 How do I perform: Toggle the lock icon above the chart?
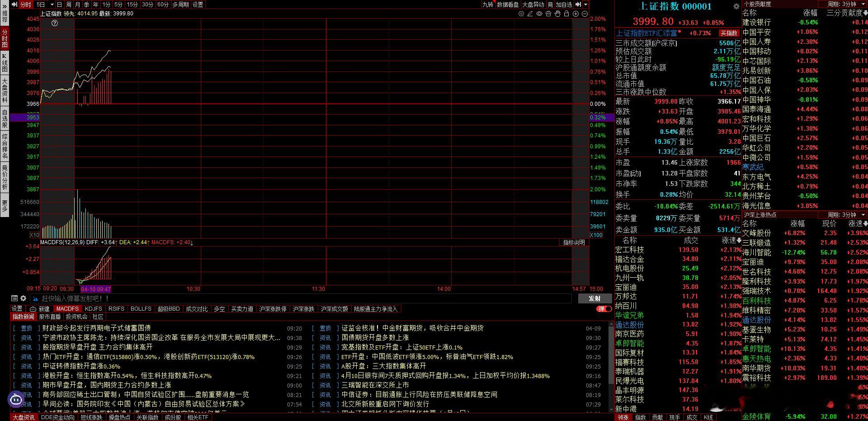tap(566, 14)
